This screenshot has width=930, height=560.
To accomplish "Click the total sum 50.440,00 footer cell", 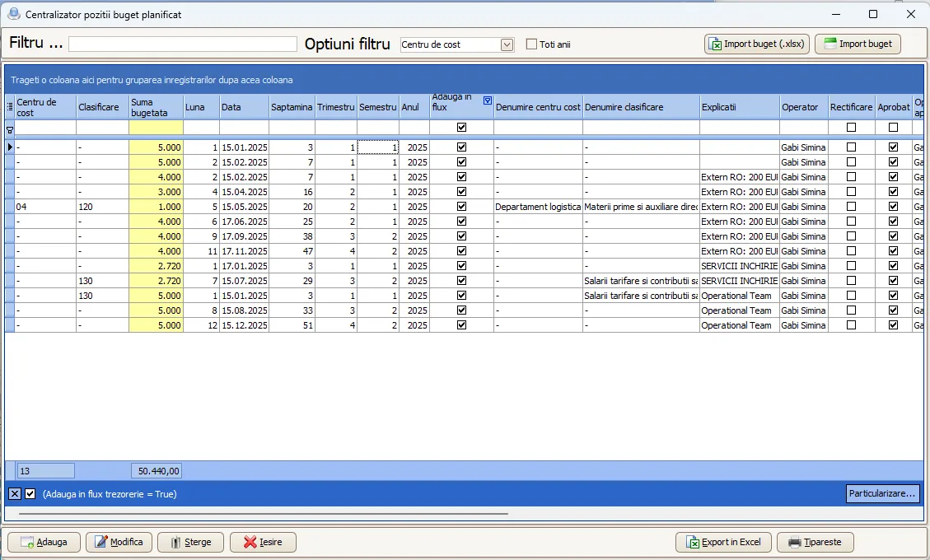I will [x=157, y=471].
